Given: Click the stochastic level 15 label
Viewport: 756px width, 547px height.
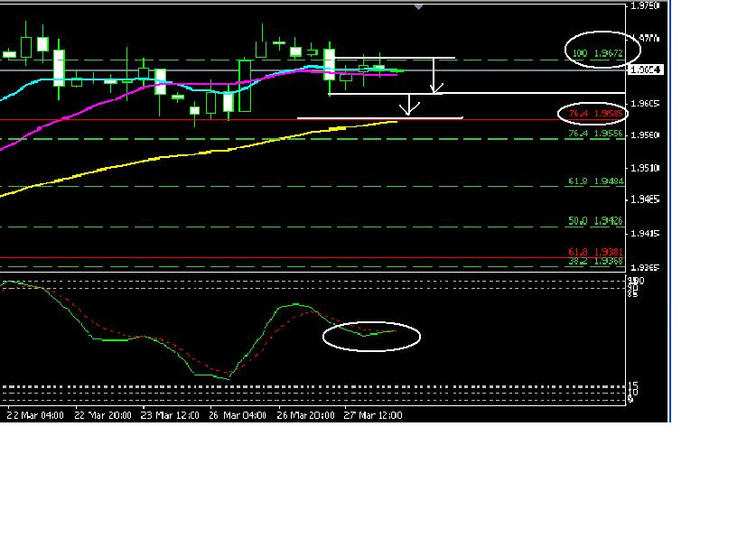Looking at the screenshot, I should (633, 385).
